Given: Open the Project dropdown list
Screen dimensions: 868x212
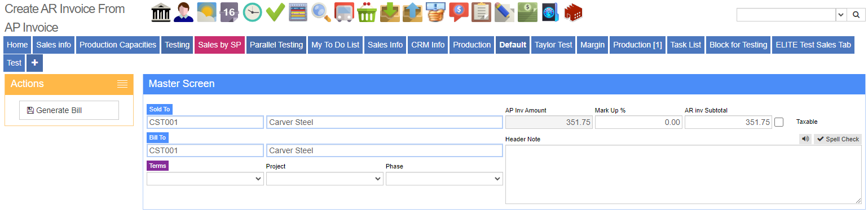Looking at the screenshot, I should tap(325, 179).
